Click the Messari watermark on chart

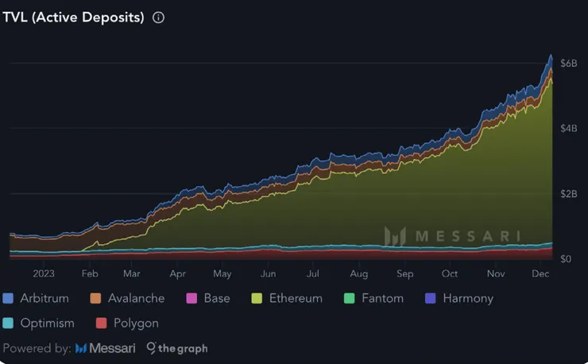pyautogui.click(x=453, y=236)
